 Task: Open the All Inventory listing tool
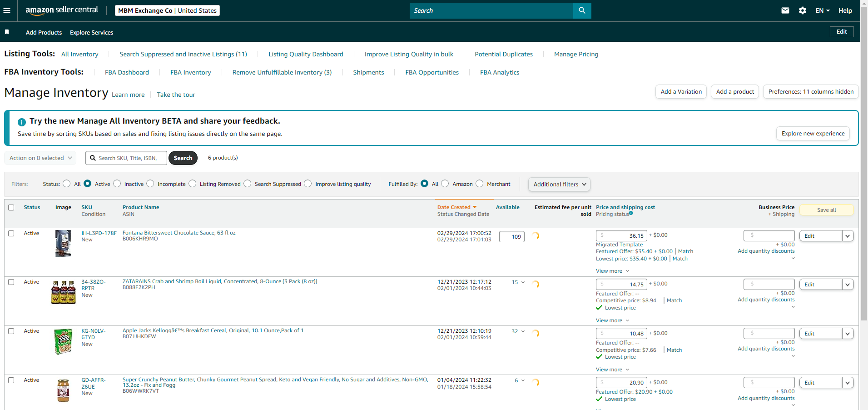pos(80,54)
